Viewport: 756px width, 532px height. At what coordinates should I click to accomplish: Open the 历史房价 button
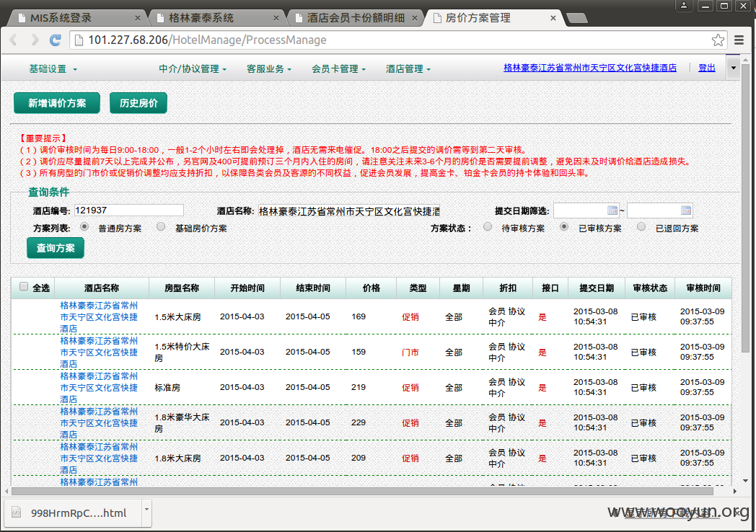[139, 103]
